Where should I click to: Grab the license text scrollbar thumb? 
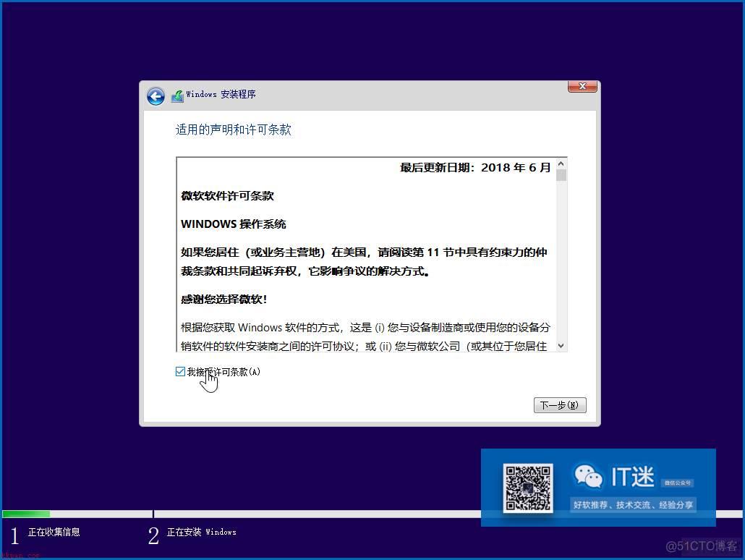click(561, 175)
